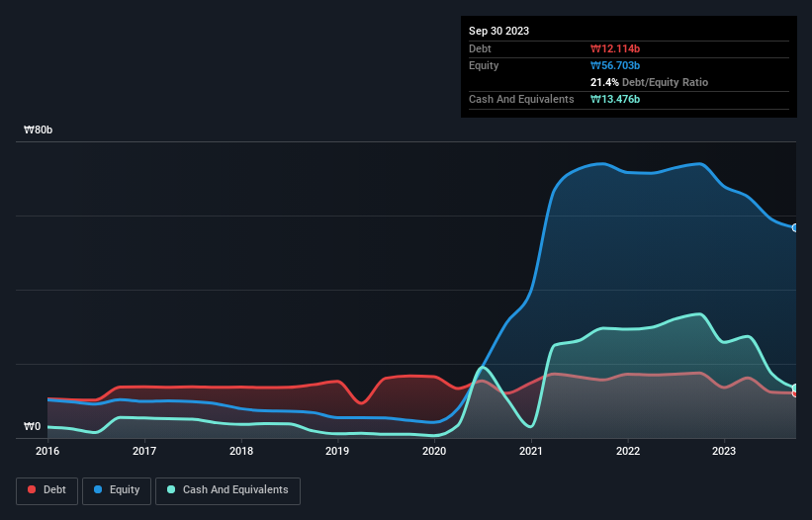This screenshot has height=520, width=812.
Task: Click Cash And Equivalents label in tooltip
Action: (521, 99)
